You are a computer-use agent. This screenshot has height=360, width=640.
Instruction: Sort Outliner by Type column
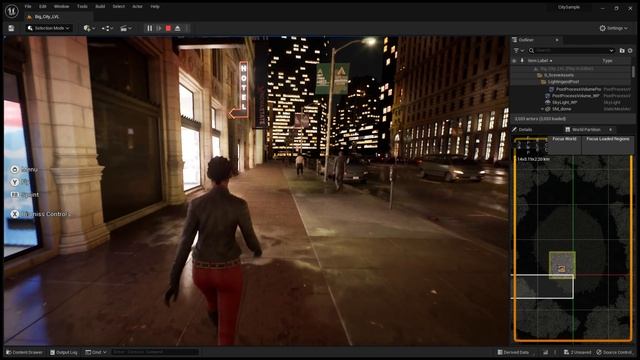(x=607, y=61)
